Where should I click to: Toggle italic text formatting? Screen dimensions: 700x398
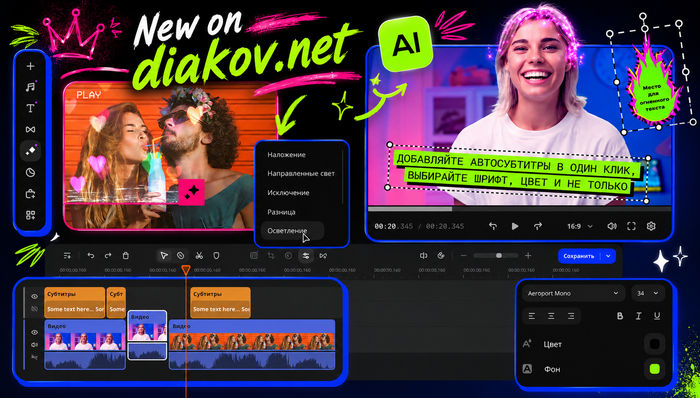coord(638,316)
